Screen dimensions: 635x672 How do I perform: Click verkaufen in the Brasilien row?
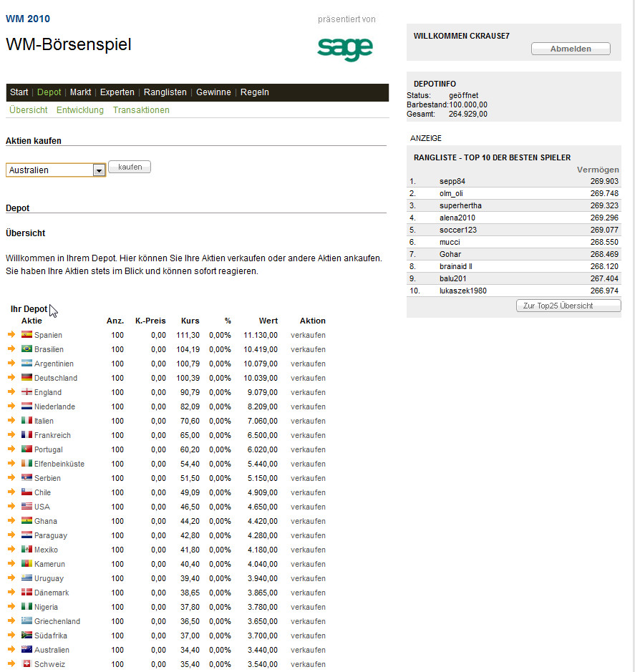(x=308, y=349)
